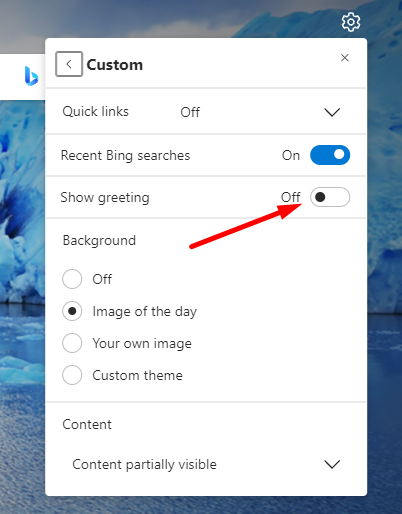Screen dimensions: 402x514
Task: Click the Background section heading
Action: click(99, 241)
